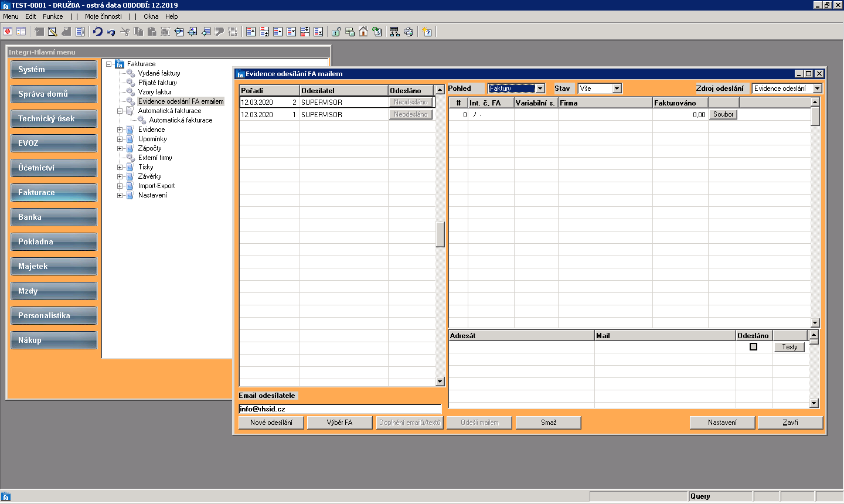The image size is (844, 504).
Task: Click the gear icon beside Přijaté faktury
Action: point(131,83)
